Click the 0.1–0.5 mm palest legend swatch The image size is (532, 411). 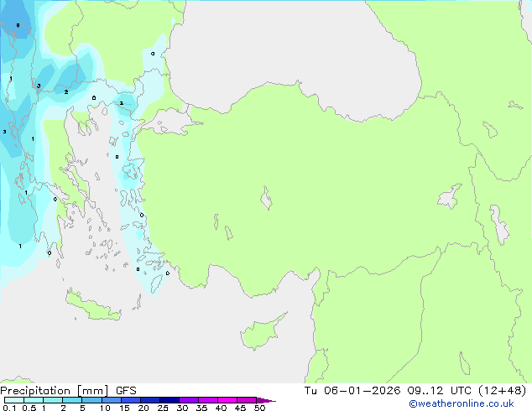click(14, 400)
